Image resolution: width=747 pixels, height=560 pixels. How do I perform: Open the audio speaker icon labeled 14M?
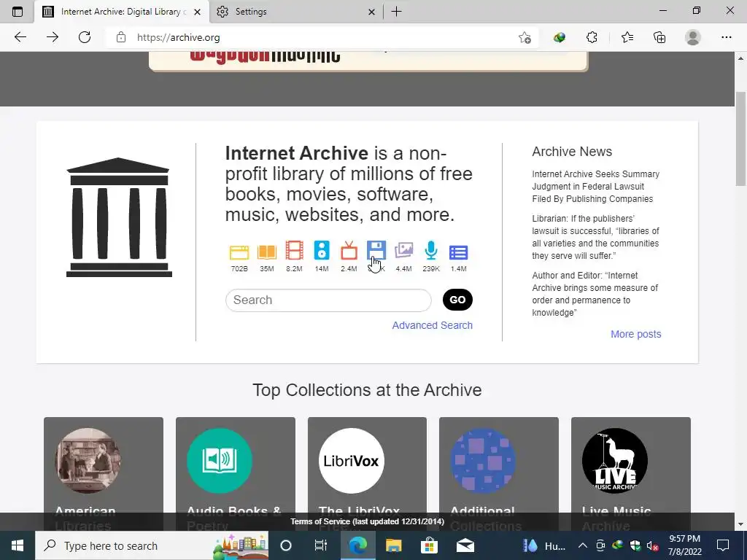pyautogui.click(x=322, y=251)
